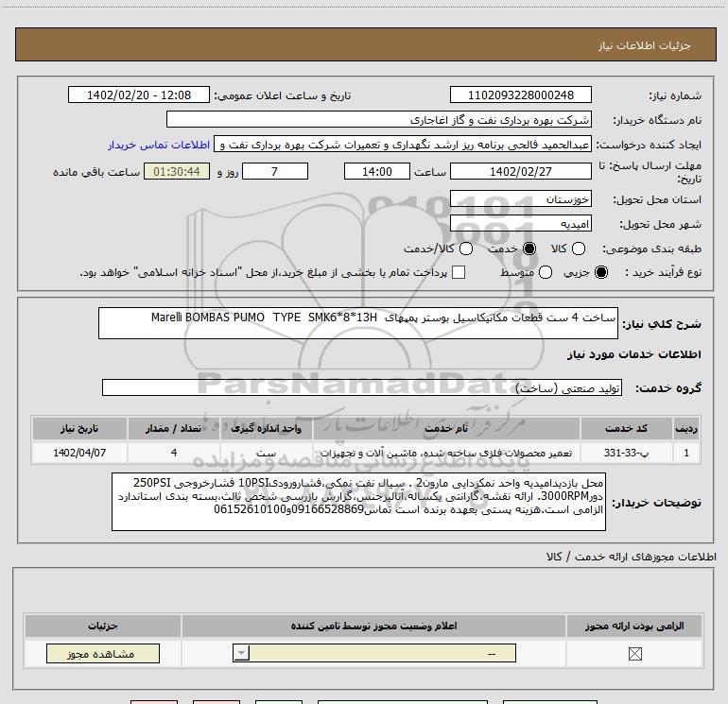The image size is (728, 704).
Task: Click service code cell پ-33-331
Action: tap(626, 453)
